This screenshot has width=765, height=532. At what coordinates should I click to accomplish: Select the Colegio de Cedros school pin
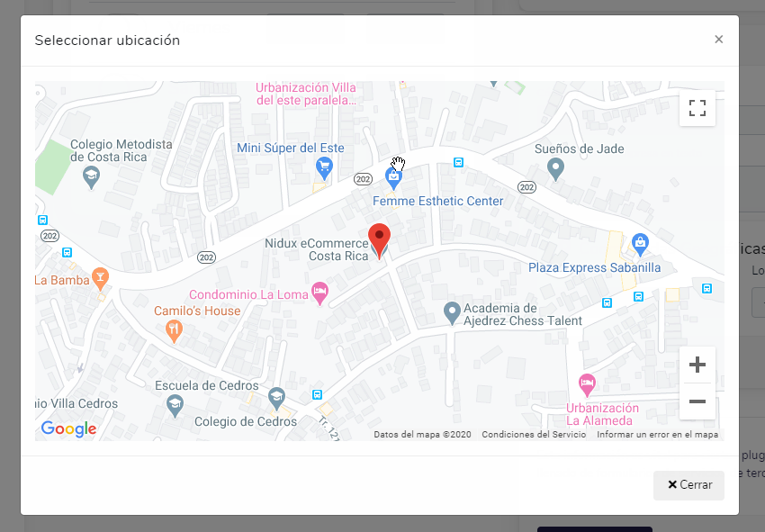[276, 399]
